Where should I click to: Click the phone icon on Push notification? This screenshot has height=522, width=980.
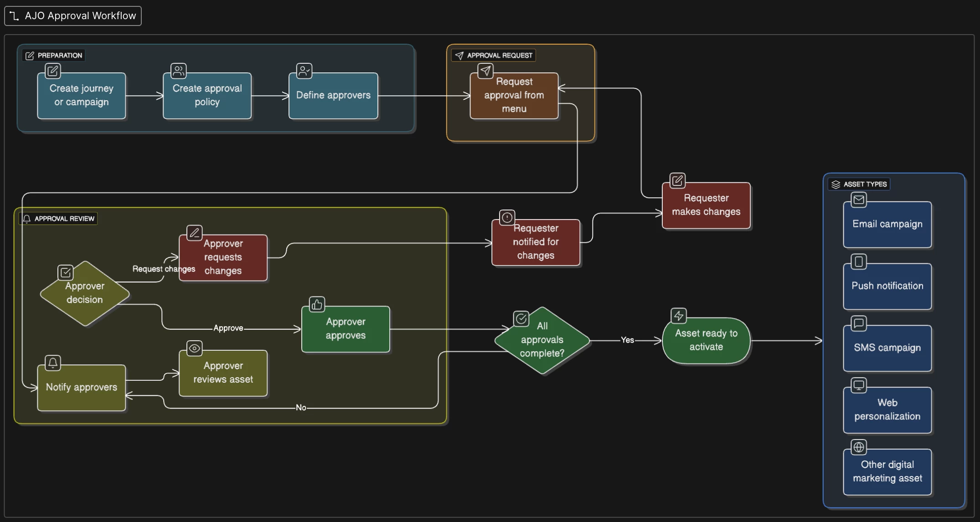(x=859, y=261)
